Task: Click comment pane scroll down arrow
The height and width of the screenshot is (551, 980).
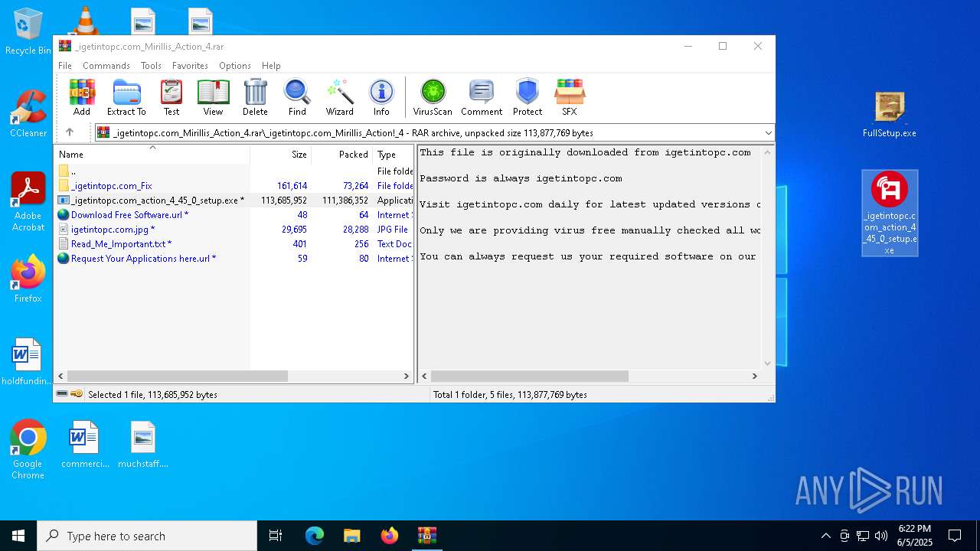Action: pos(768,364)
